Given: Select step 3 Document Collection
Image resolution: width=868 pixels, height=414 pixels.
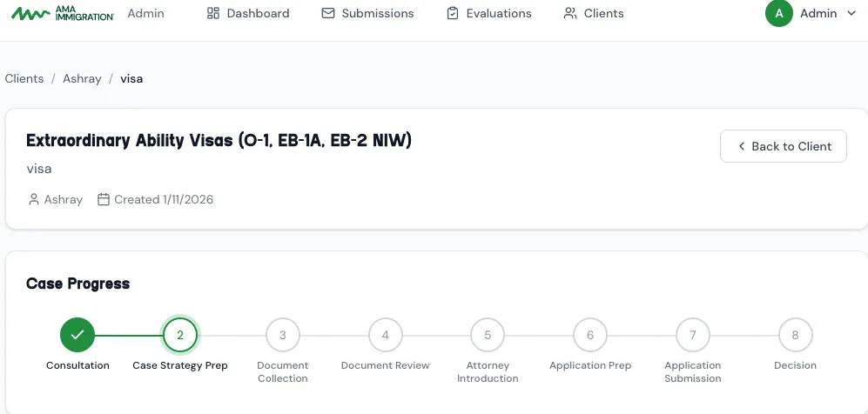Looking at the screenshot, I should click(283, 335).
